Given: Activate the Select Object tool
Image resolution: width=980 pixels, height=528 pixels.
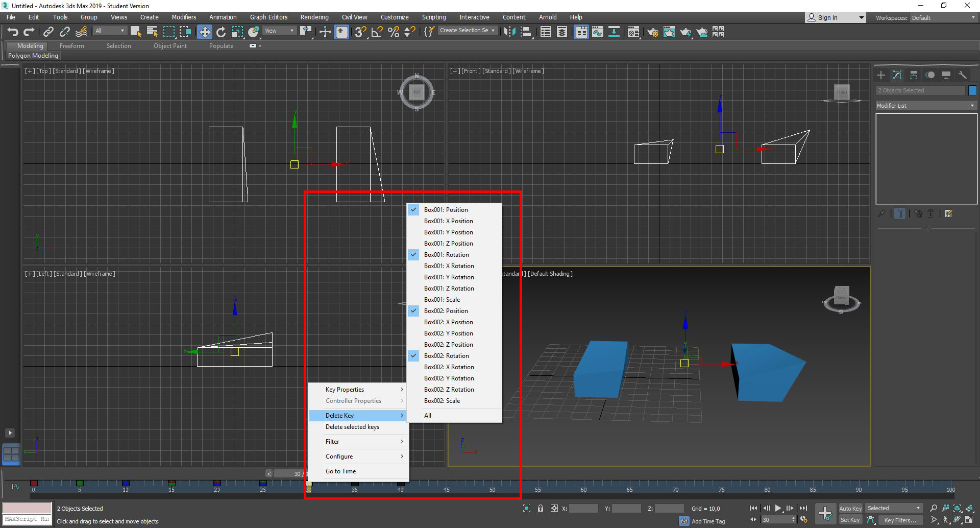Looking at the screenshot, I should (135, 32).
